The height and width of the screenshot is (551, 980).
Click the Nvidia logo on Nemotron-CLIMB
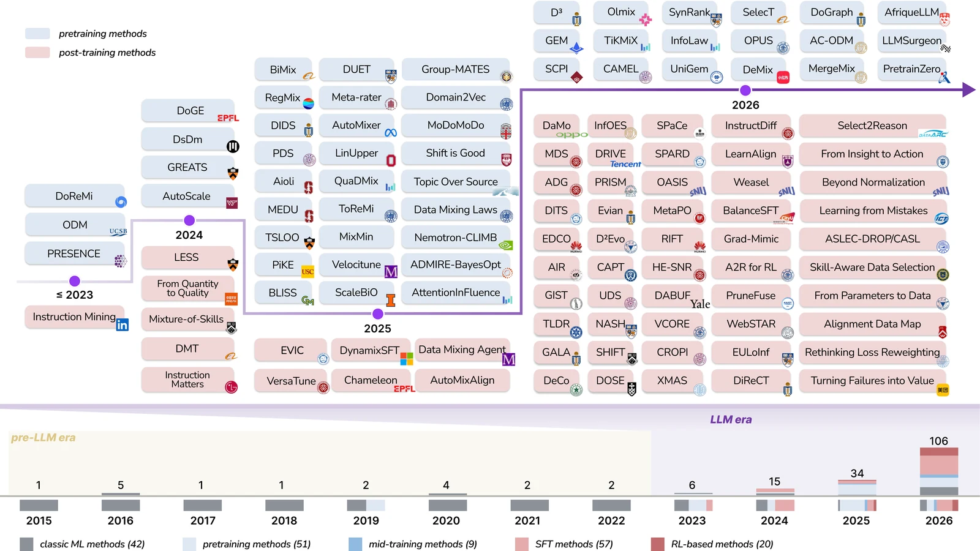pos(506,246)
